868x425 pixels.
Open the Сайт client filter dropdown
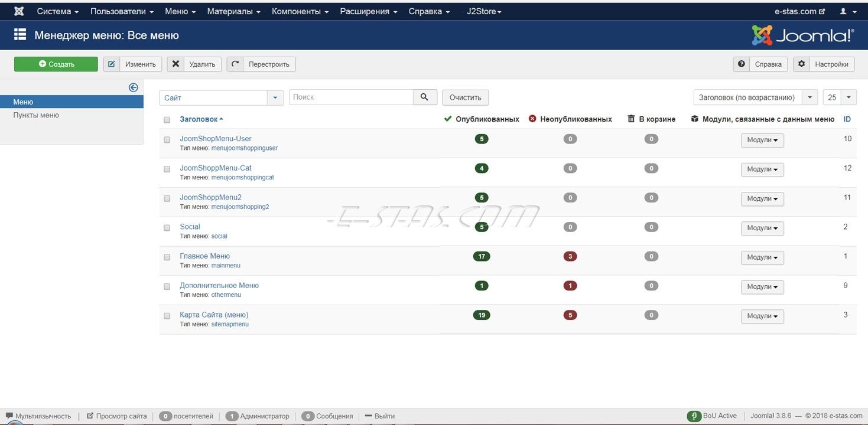click(222, 97)
